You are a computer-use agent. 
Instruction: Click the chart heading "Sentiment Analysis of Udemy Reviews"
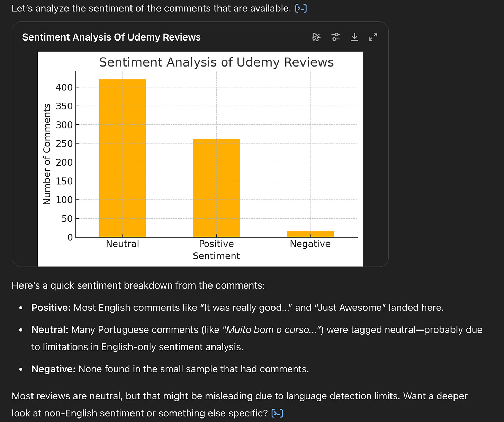click(x=216, y=62)
